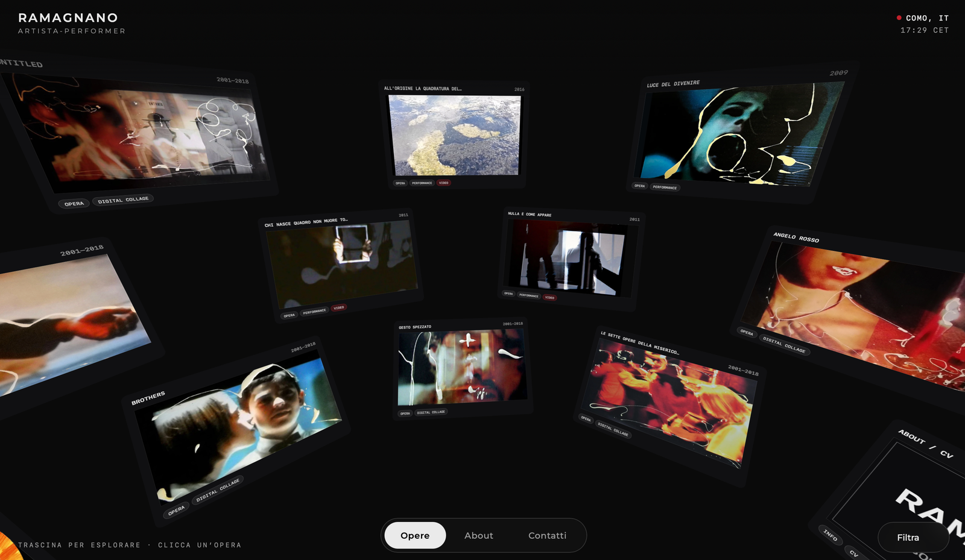Open the Gesto Spezzato artwork image

(x=462, y=367)
